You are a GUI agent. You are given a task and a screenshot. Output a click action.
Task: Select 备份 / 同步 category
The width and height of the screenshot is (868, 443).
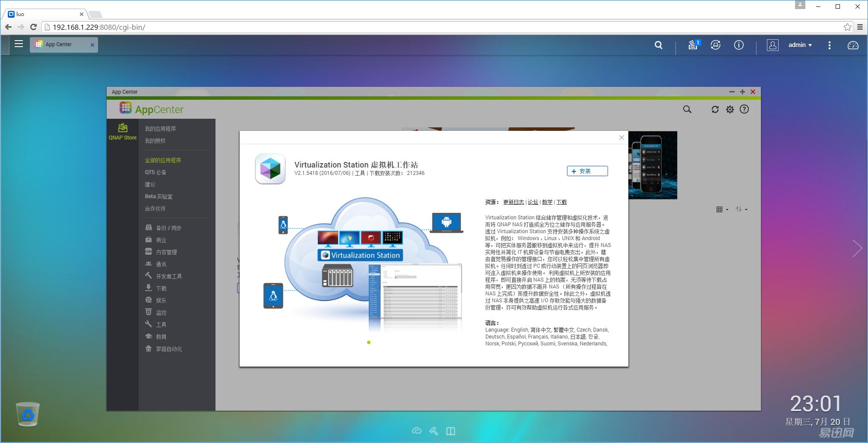point(163,228)
